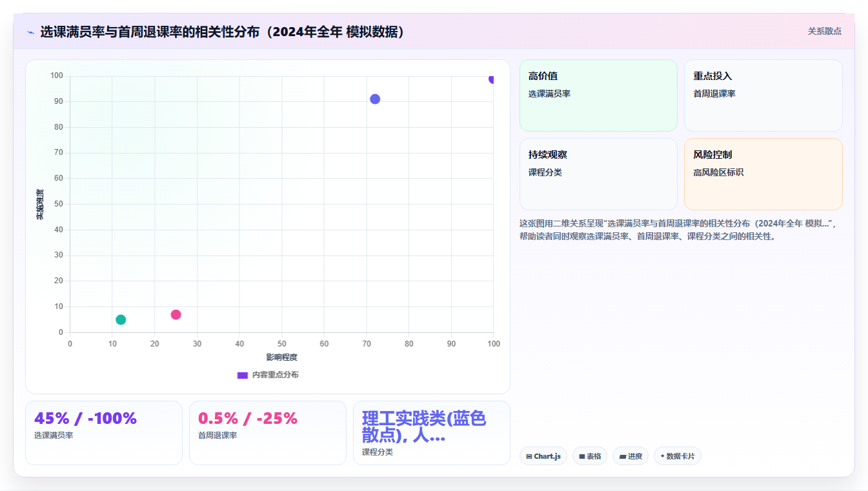Click the purple legend swatch for 内容重点分布

(x=243, y=375)
